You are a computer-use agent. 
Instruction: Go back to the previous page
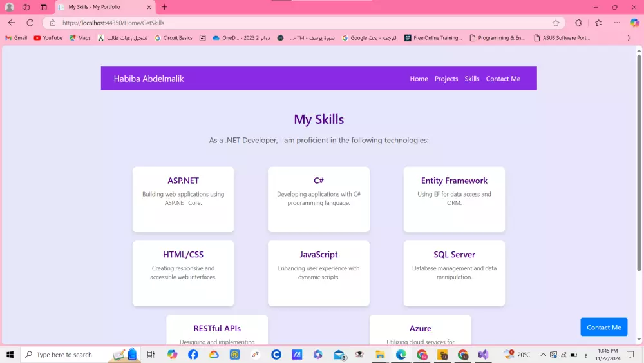12,23
